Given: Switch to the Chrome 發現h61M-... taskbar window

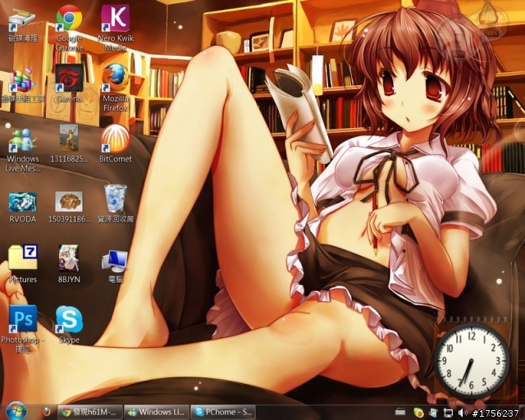Looking at the screenshot, I should pyautogui.click(x=90, y=412).
